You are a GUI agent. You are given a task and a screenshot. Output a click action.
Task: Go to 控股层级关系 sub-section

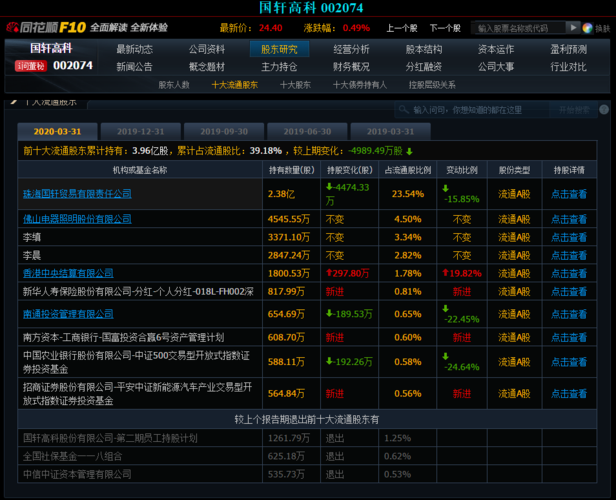[x=432, y=85]
